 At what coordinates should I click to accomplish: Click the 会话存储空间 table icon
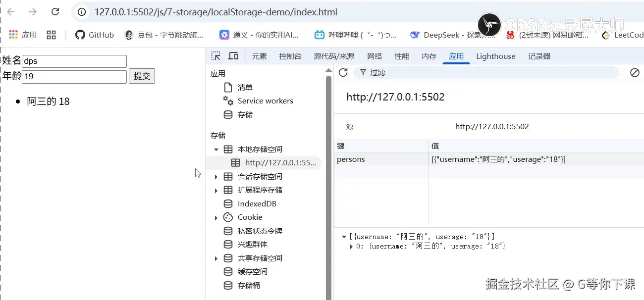point(228,176)
